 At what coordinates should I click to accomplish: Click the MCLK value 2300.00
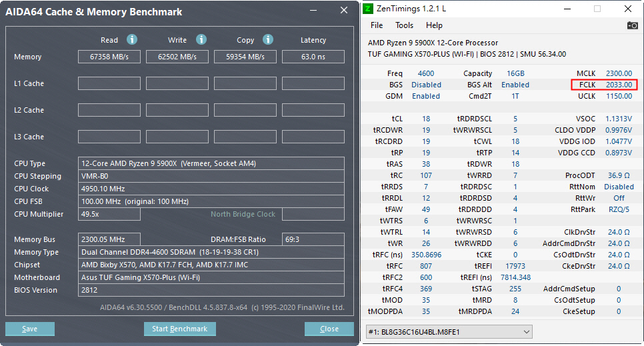[619, 73]
